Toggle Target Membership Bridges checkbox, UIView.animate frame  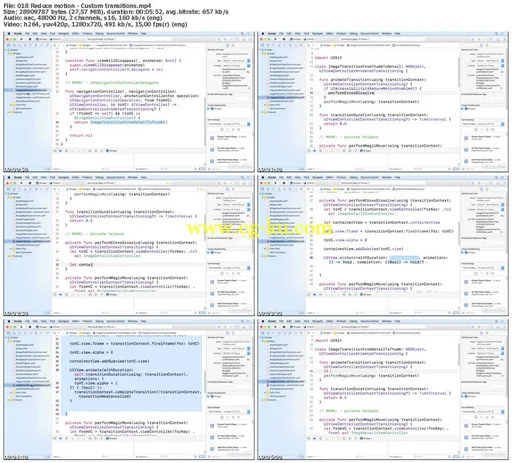tap(463, 253)
